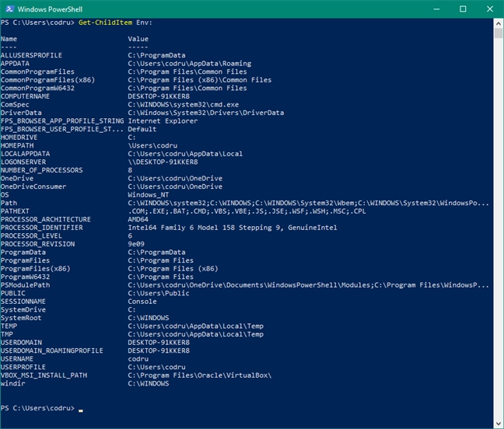Screen dimensions: 504x429
Task: Select the TEMP variable name
Action: pyautogui.click(x=9, y=326)
